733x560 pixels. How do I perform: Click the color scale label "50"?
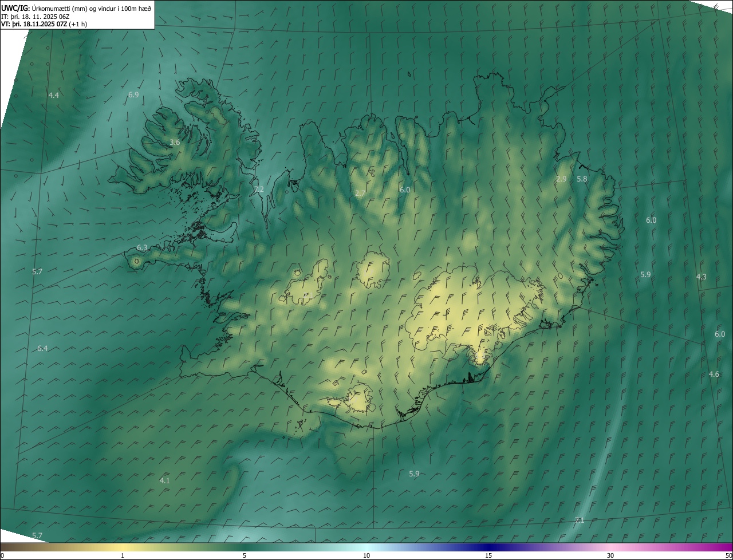(x=728, y=555)
